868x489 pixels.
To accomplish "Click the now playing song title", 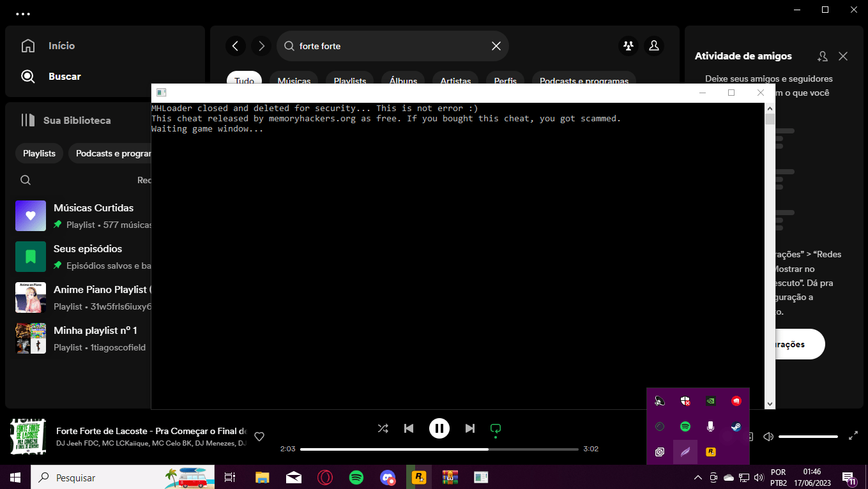I will [x=151, y=431].
